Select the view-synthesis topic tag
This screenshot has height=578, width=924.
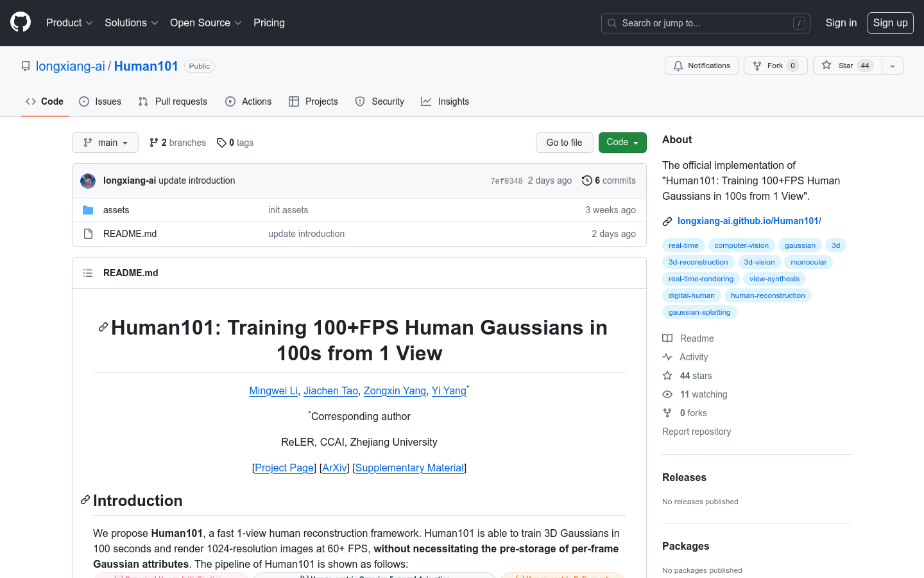774,279
